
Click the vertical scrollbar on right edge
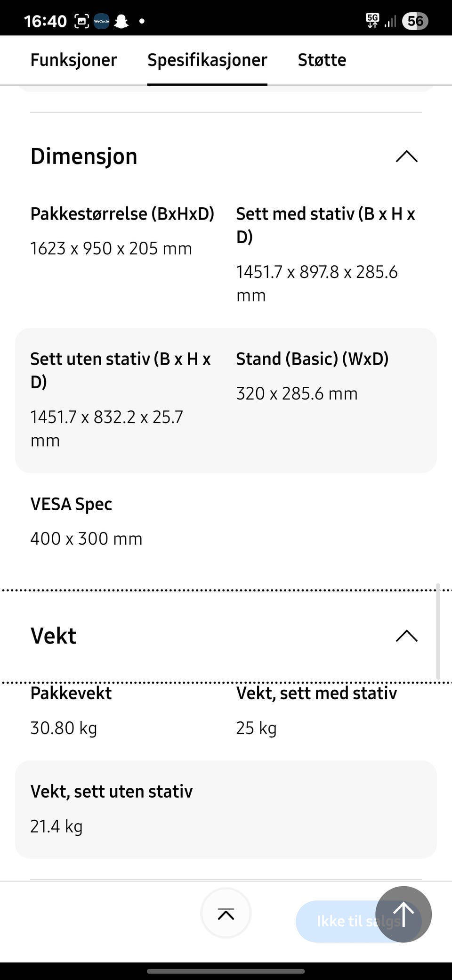coord(438,631)
